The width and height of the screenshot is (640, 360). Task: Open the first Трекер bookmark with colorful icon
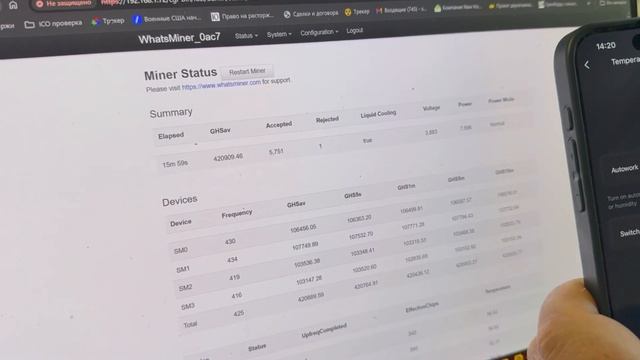[108, 21]
